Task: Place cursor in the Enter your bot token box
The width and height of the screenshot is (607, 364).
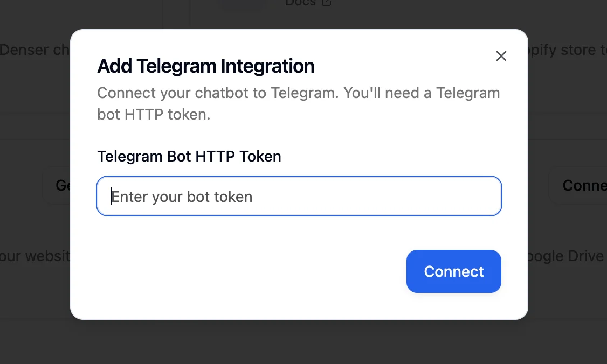Action: [x=299, y=196]
